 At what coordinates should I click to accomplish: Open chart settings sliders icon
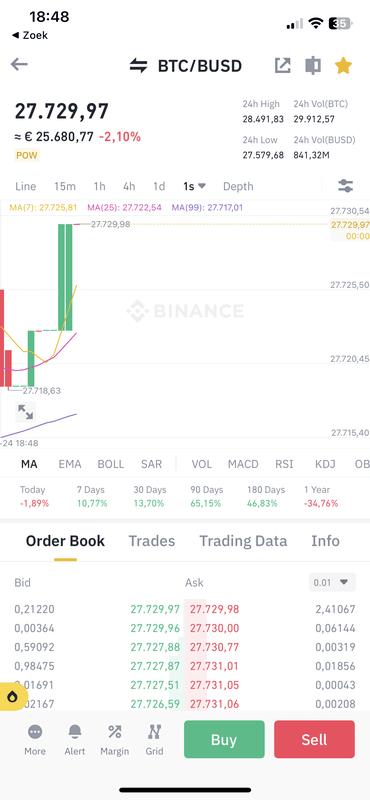coord(346,186)
